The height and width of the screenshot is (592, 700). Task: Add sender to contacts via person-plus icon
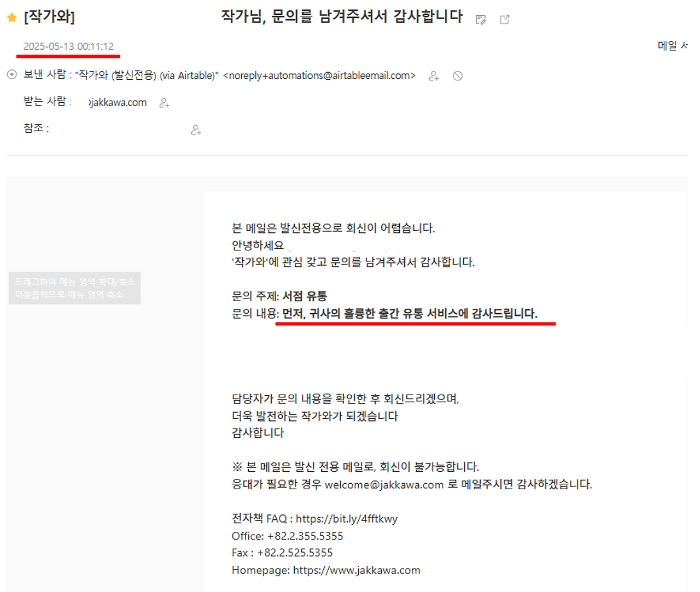[434, 77]
